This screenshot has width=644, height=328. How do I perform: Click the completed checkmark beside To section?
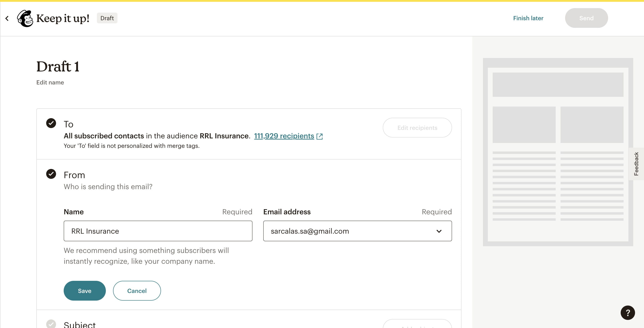51,123
